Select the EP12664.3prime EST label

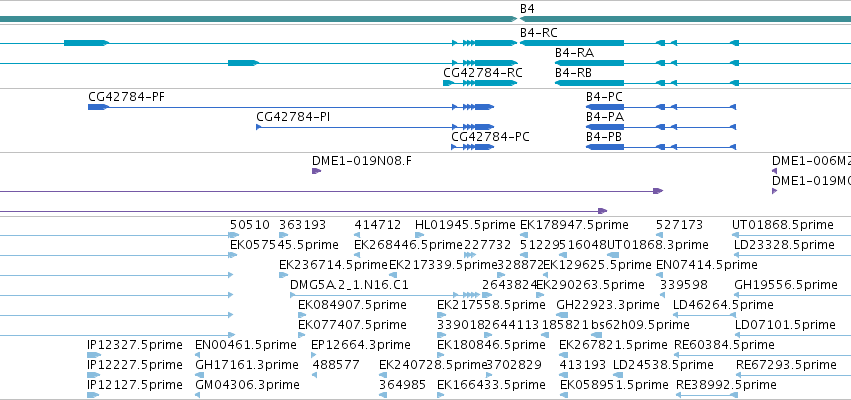361,345
